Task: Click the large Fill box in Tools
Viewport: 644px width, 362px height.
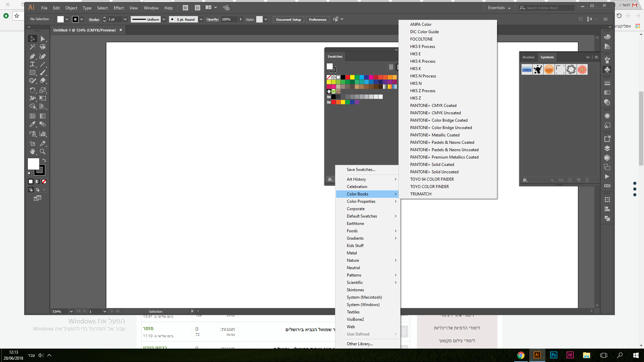Action: [34, 164]
